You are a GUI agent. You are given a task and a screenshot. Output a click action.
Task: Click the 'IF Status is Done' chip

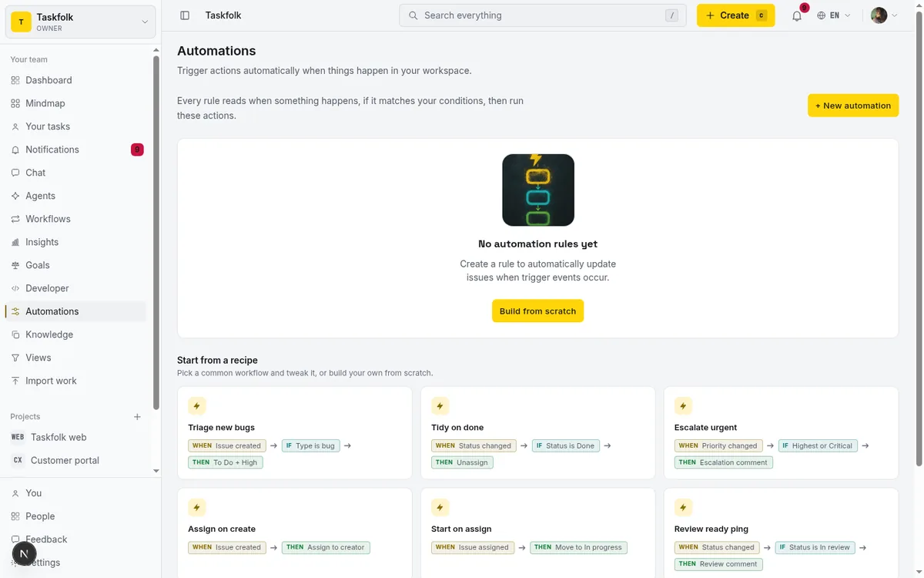coord(566,445)
